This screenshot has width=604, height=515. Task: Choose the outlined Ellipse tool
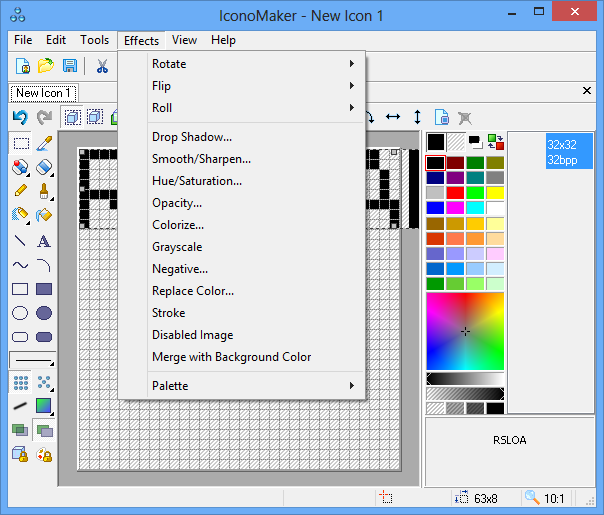coord(20,313)
